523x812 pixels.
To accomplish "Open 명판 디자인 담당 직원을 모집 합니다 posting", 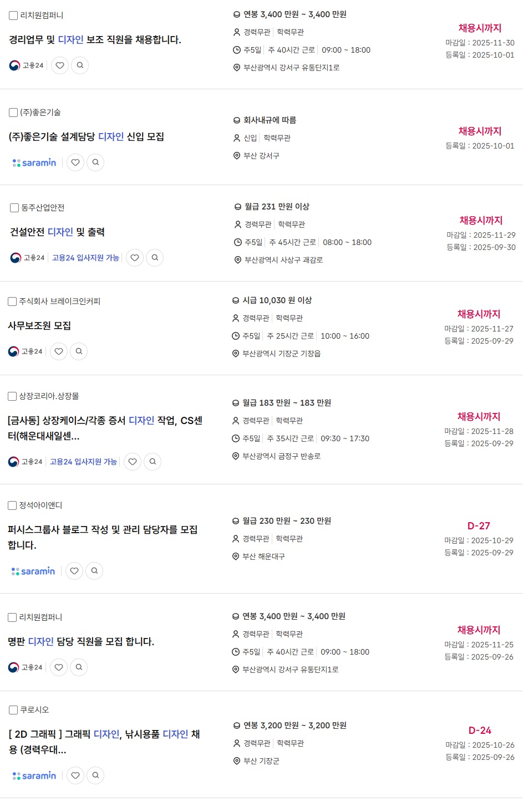I will click(x=81, y=642).
